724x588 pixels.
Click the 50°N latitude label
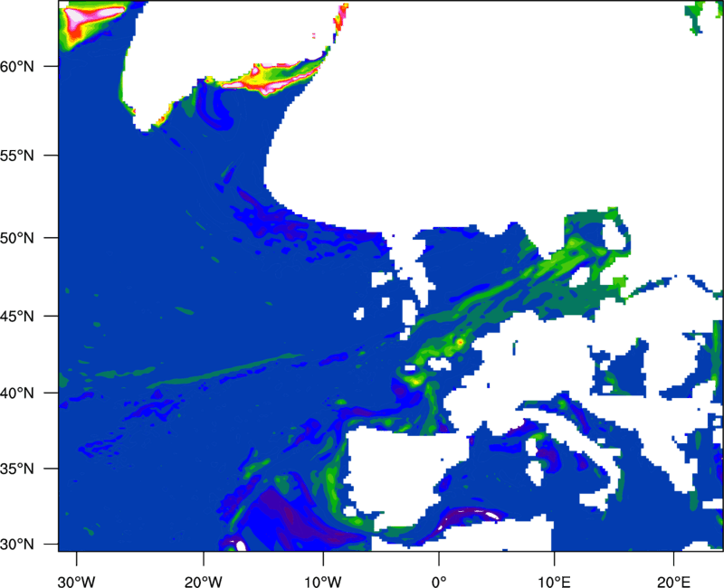[17, 238]
